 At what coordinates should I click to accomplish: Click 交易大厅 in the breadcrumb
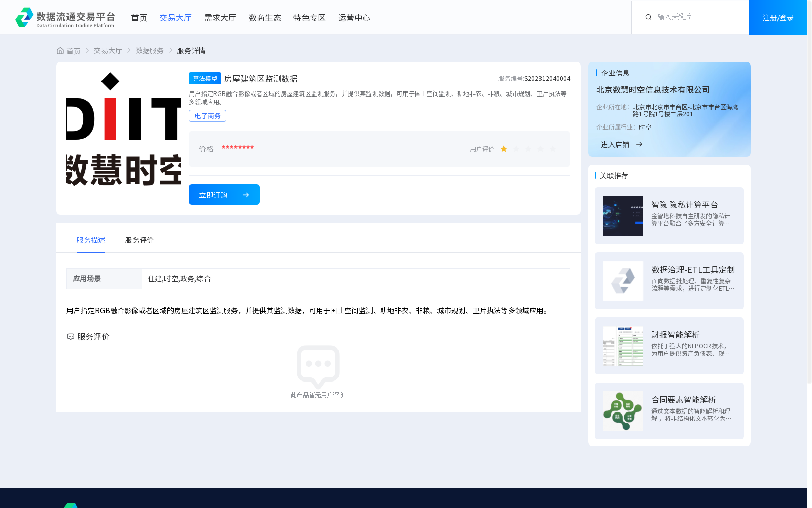pos(108,51)
